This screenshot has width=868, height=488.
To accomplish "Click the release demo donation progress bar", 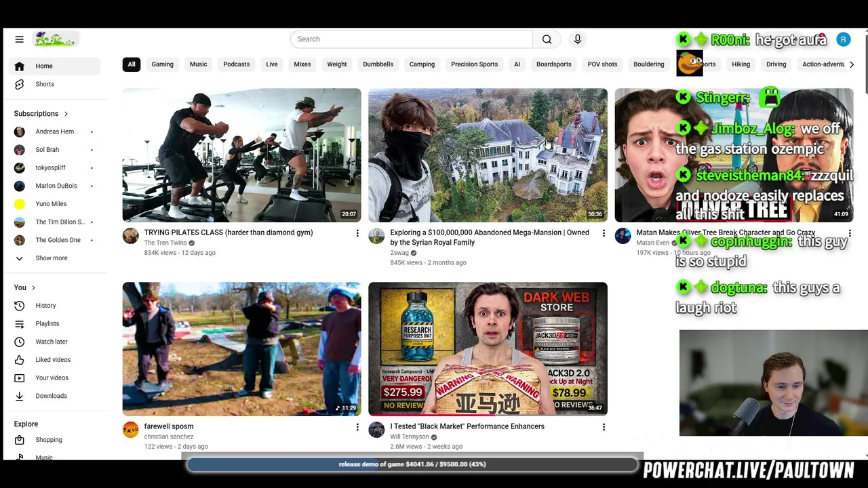I will (412, 464).
